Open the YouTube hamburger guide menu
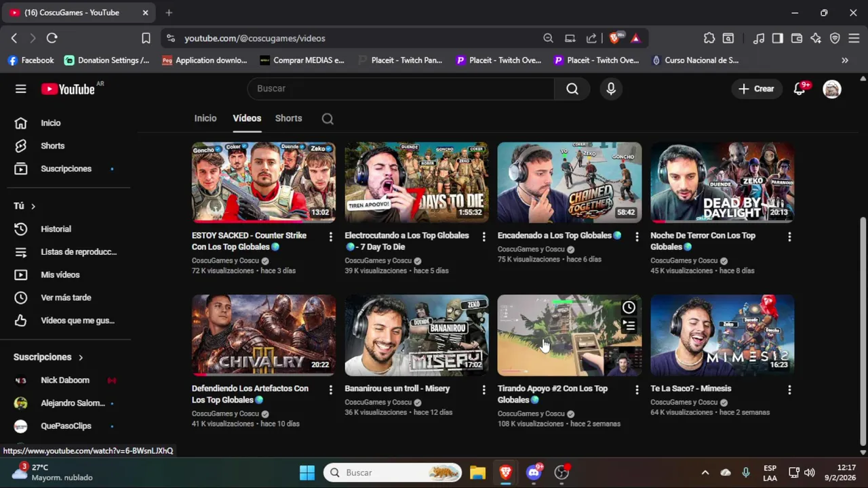This screenshot has height=488, width=868. (21, 89)
